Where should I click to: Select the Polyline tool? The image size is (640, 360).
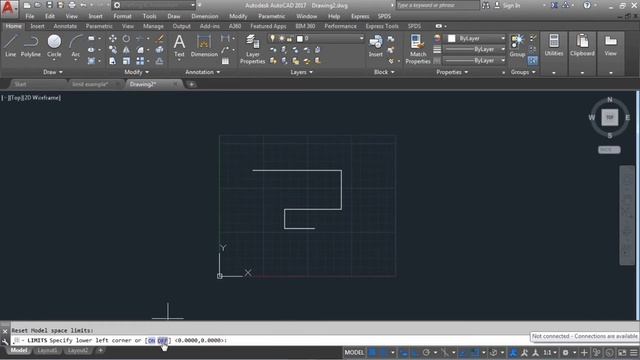(31, 45)
